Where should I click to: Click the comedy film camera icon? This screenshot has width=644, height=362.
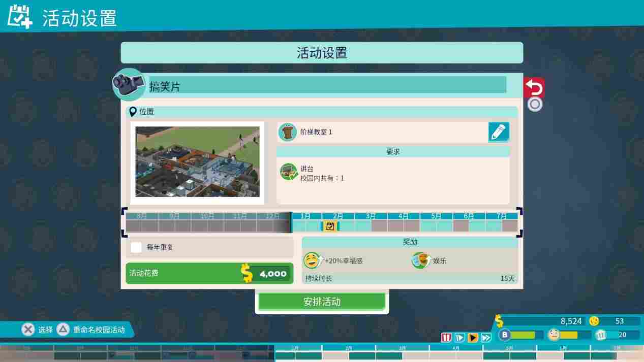[129, 84]
